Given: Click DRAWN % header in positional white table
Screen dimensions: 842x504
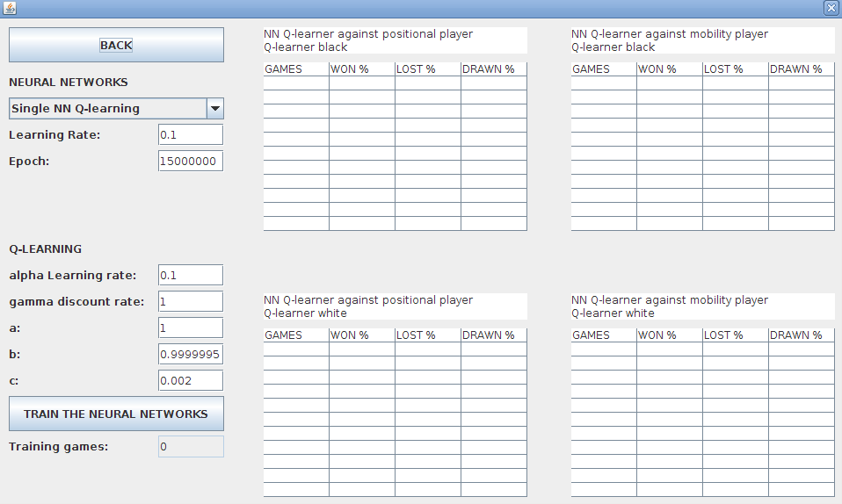Looking at the screenshot, I should 493,335.
